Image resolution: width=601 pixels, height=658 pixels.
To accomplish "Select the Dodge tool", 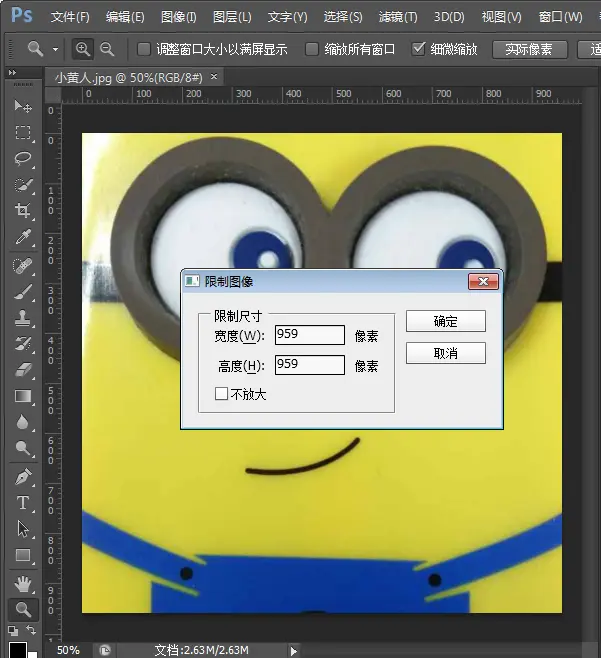I will [23, 448].
